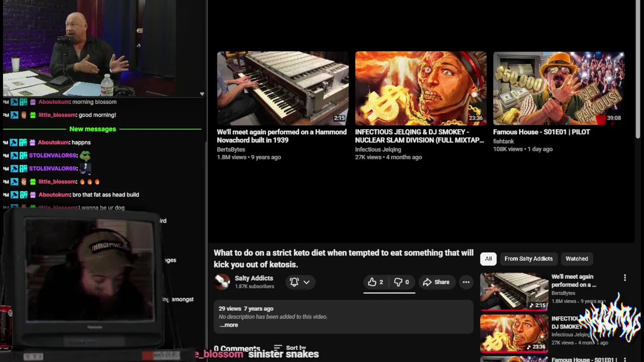Click Aboutokum's 'happns' message

[82, 142]
